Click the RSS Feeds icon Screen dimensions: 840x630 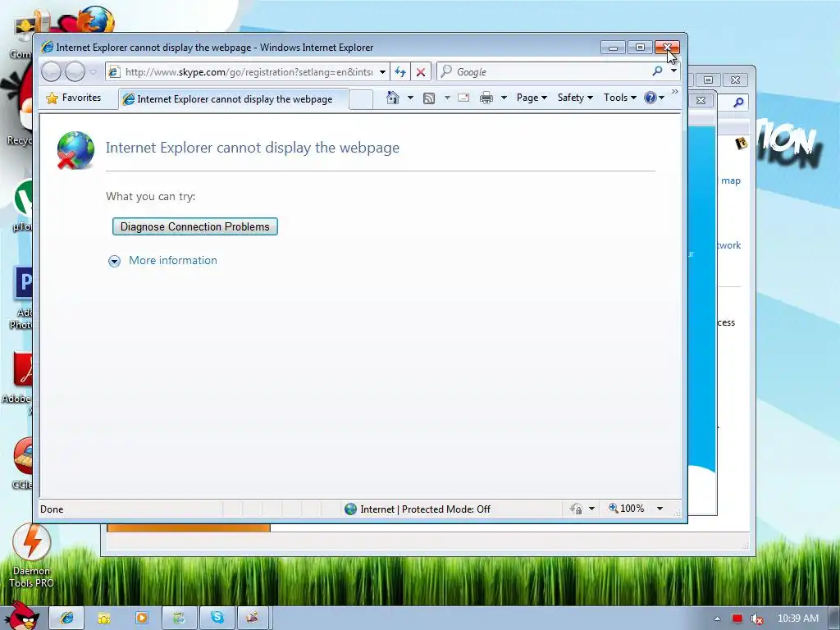(x=428, y=98)
